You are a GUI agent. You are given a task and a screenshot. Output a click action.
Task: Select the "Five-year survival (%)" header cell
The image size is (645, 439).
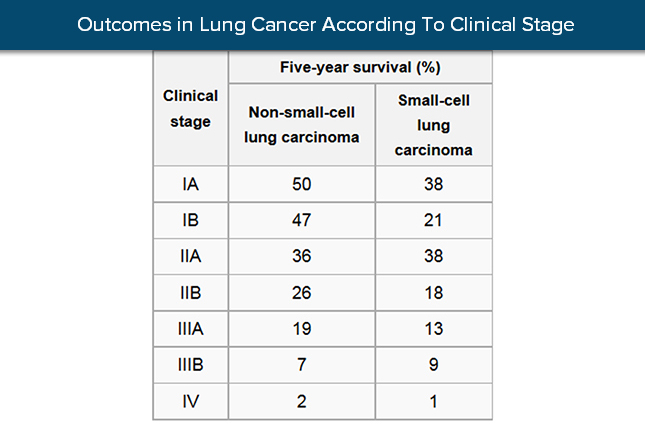[x=360, y=68]
